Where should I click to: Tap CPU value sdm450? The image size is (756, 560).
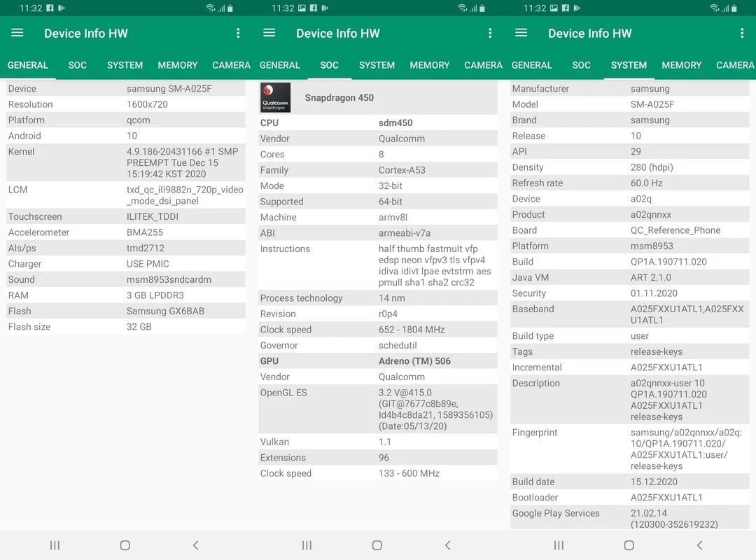click(395, 123)
